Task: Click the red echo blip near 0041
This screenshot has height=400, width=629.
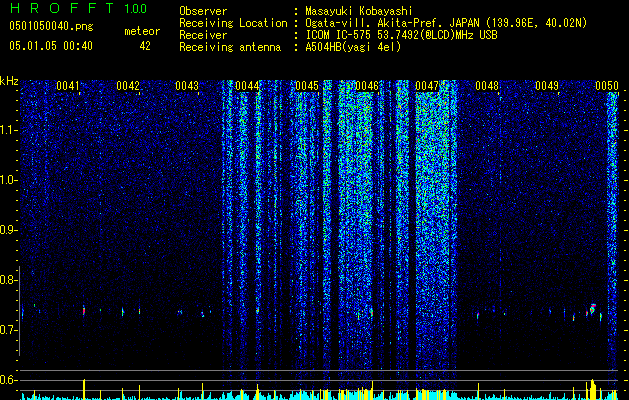Action: [x=84, y=311]
